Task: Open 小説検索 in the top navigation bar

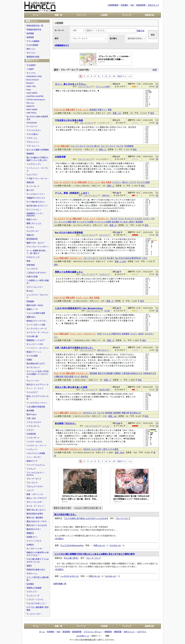Action: click(x=104, y=15)
